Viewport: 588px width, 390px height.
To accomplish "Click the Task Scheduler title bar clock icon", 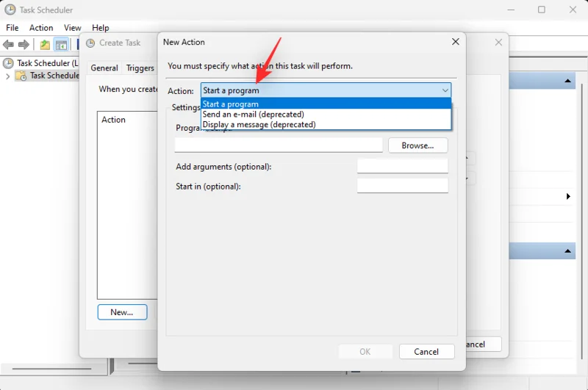I will pos(10,10).
